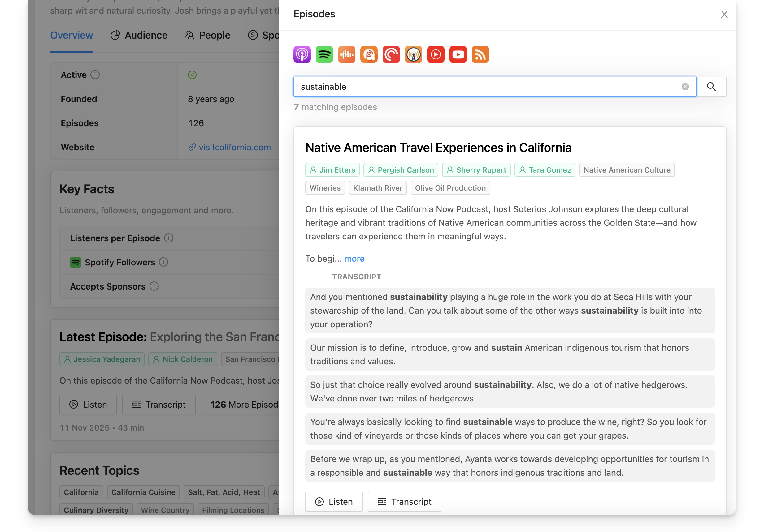The height and width of the screenshot is (532, 764).
Task: Clear the 'sustainable' search query
Action: (685, 87)
